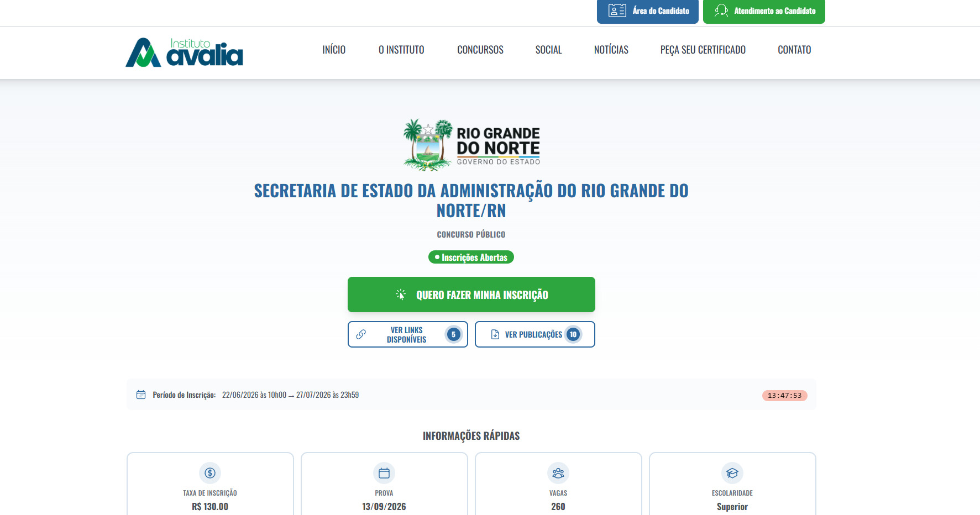980x515 pixels.
Task: Show VER LINKS DISPONÍVEIS
Action: pos(408,334)
